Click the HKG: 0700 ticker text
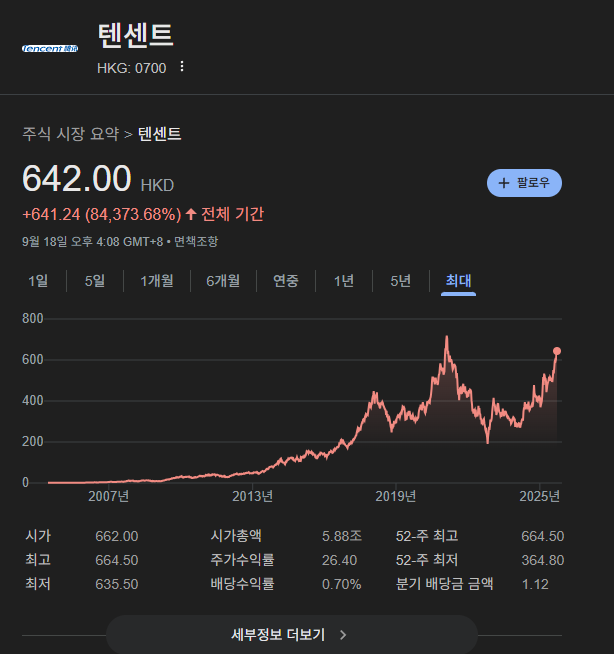The width and height of the screenshot is (614, 654). [x=131, y=68]
